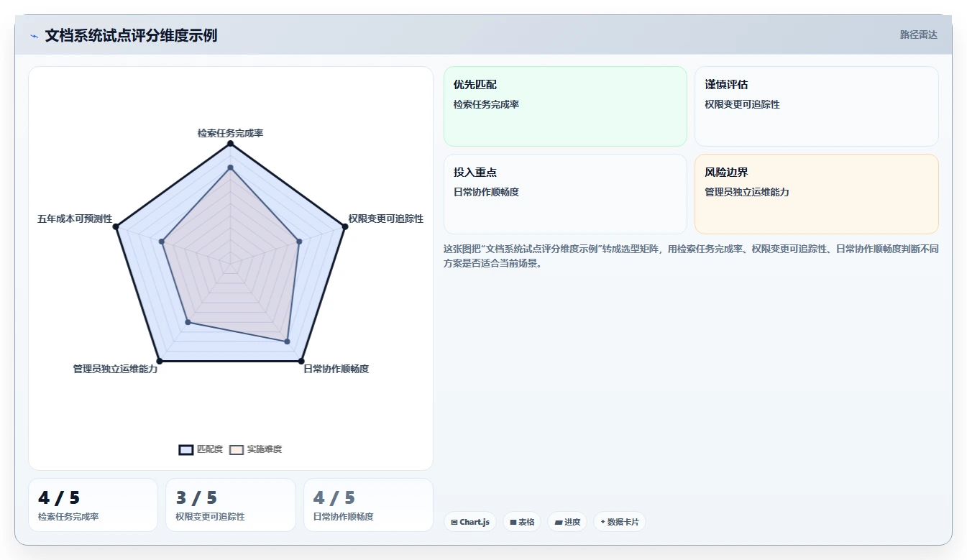Click the page title 文档系统试点评分维度示例
The width and height of the screenshot is (967, 560).
131,35
